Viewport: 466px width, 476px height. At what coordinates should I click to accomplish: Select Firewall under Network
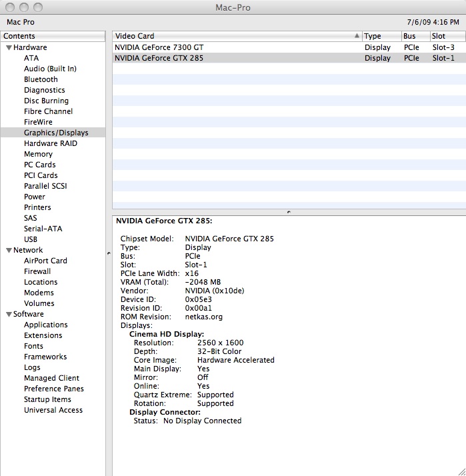coord(37,271)
